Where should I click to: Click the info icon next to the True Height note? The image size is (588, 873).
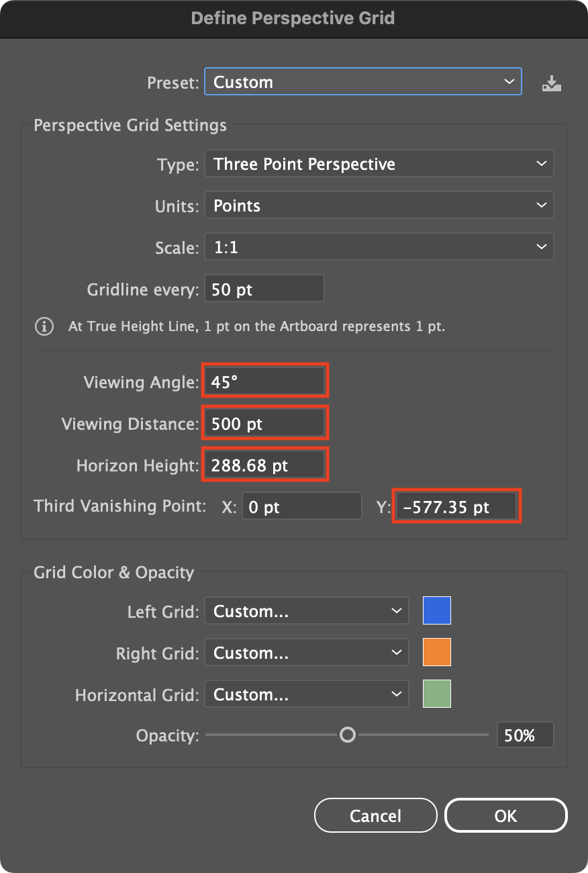point(44,326)
